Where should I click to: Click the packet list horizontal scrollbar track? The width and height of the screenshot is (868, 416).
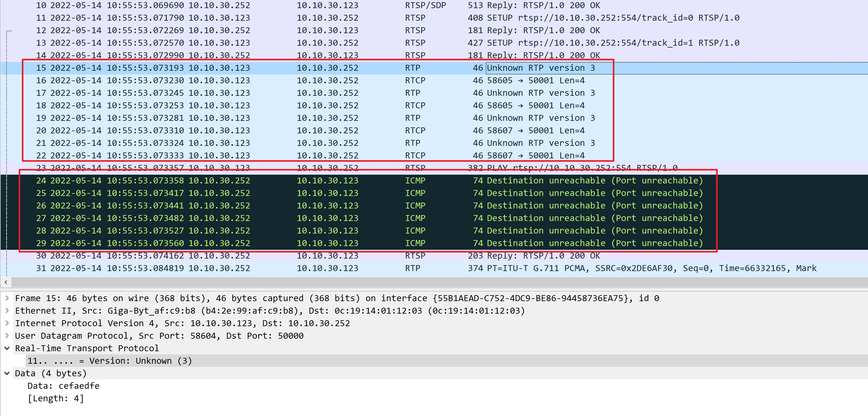coord(439,282)
